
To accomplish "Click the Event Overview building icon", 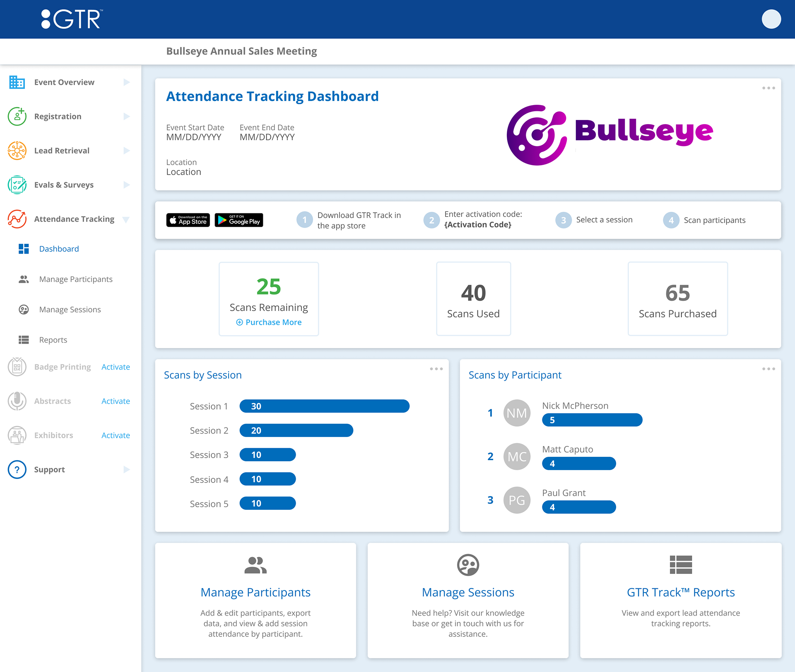I will pos(17,82).
